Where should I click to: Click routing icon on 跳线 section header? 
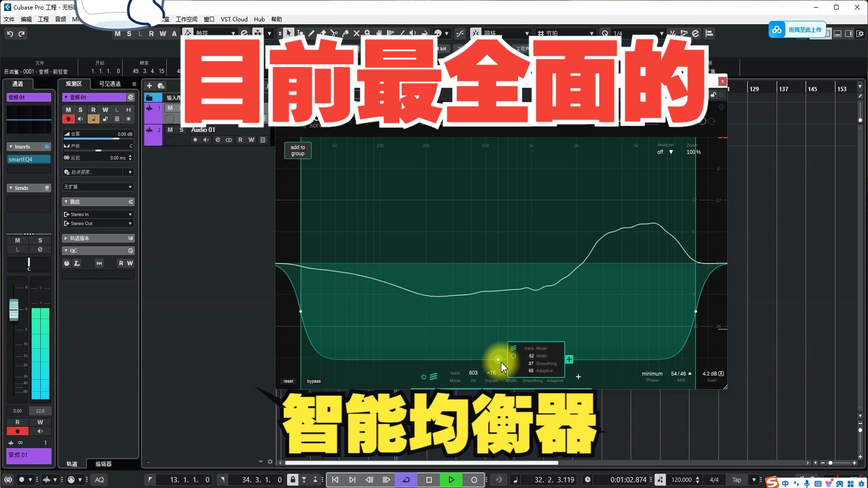131,202
